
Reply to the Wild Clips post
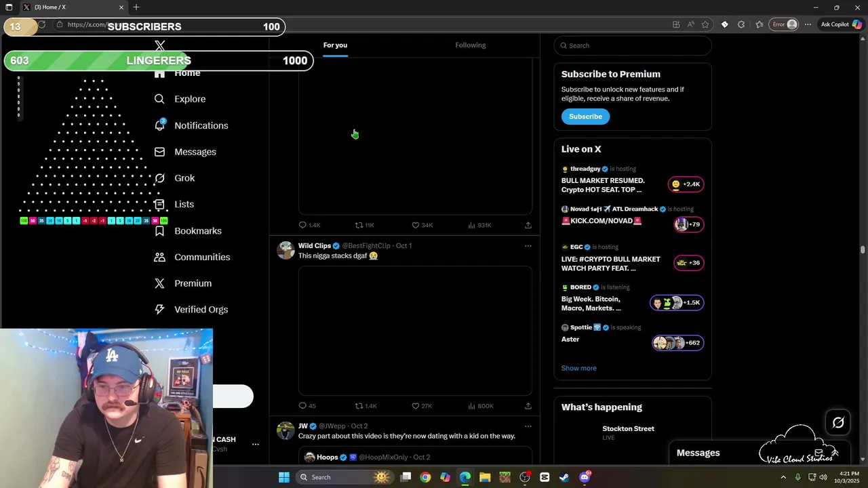point(307,406)
